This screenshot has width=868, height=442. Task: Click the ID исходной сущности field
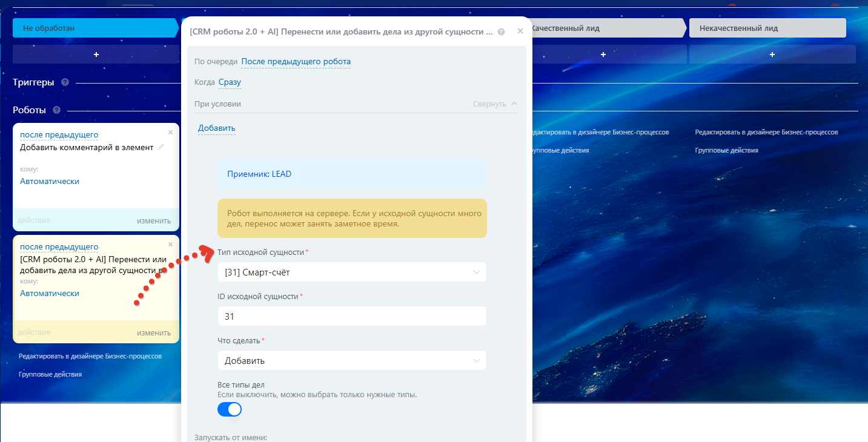[x=352, y=317]
